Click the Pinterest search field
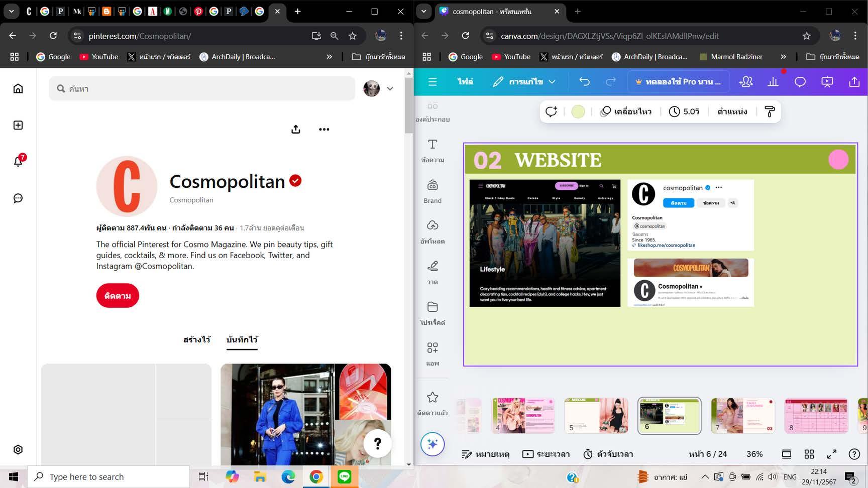 pos(202,89)
